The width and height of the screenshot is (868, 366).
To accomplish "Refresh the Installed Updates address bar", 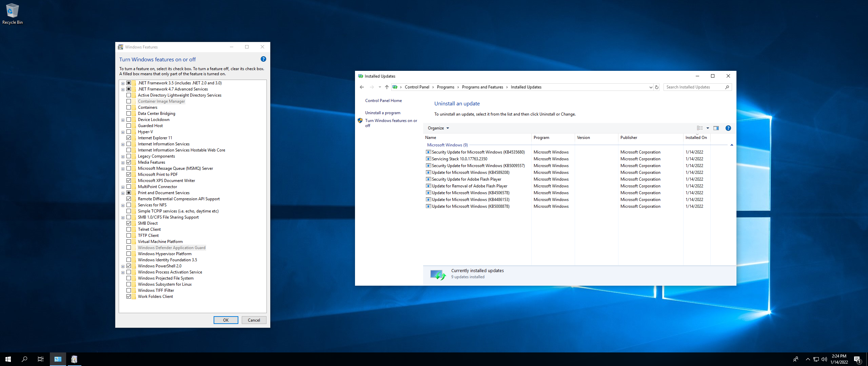I will pos(657,87).
